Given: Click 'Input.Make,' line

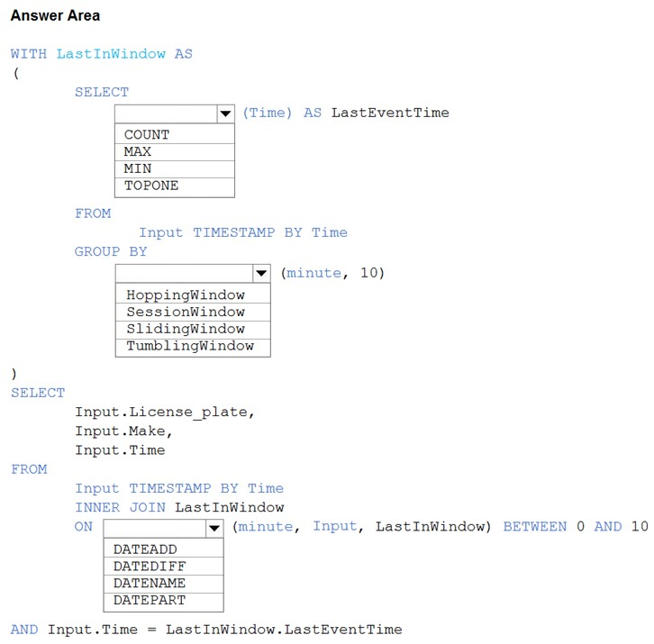Looking at the screenshot, I should click(x=124, y=431).
